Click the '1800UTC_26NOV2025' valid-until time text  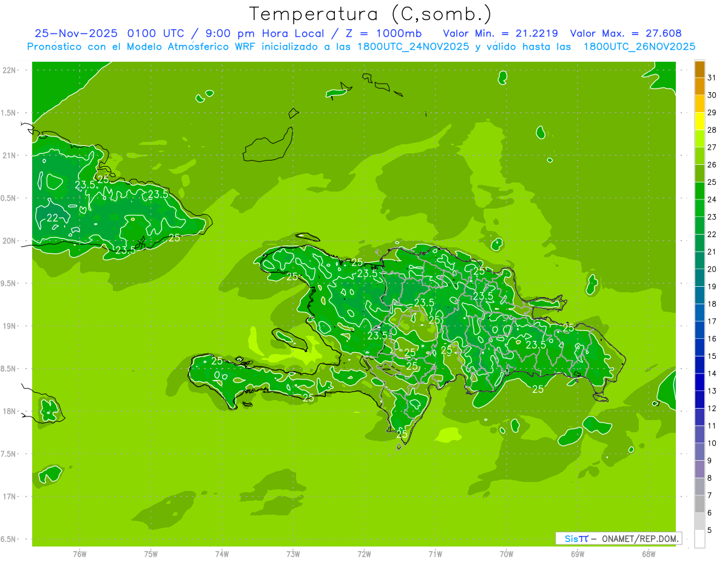click(639, 47)
